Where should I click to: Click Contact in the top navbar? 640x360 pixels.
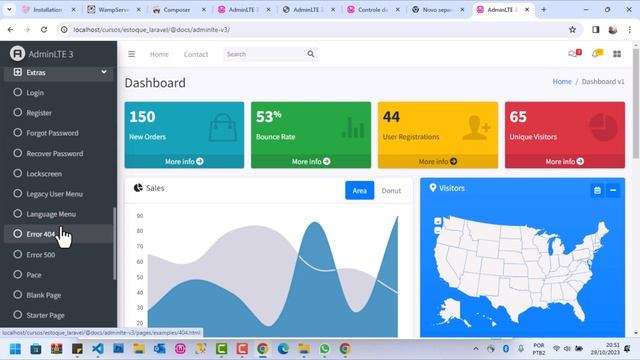[x=196, y=54]
